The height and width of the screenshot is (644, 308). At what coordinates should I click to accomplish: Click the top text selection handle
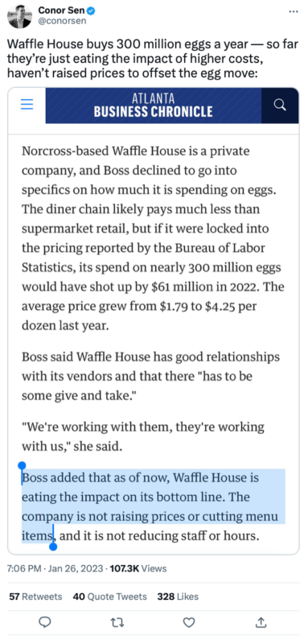(23, 465)
